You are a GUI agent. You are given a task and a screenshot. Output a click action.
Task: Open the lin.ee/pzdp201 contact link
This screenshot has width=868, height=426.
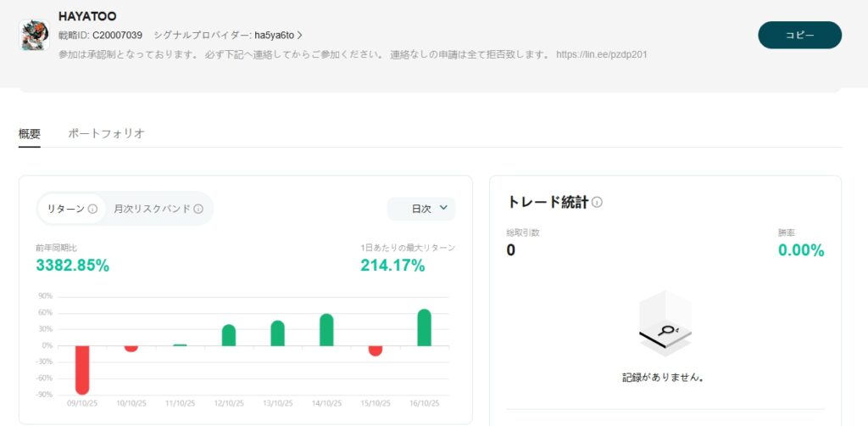click(602, 54)
